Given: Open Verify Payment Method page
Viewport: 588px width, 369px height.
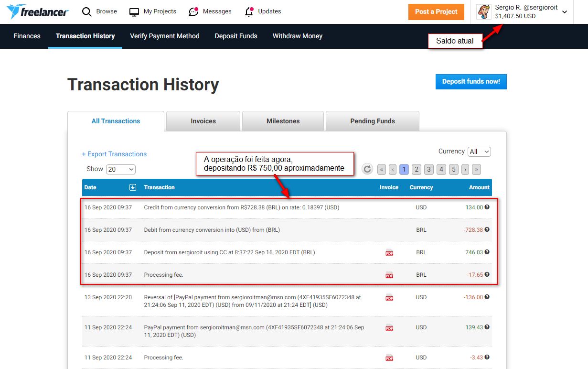Looking at the screenshot, I should tap(165, 36).
